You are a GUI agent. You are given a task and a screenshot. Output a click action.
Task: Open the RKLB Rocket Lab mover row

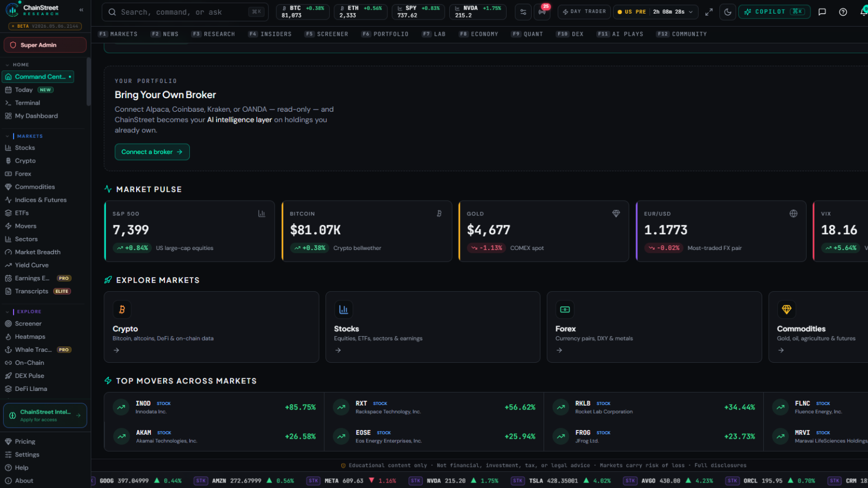[x=654, y=407]
